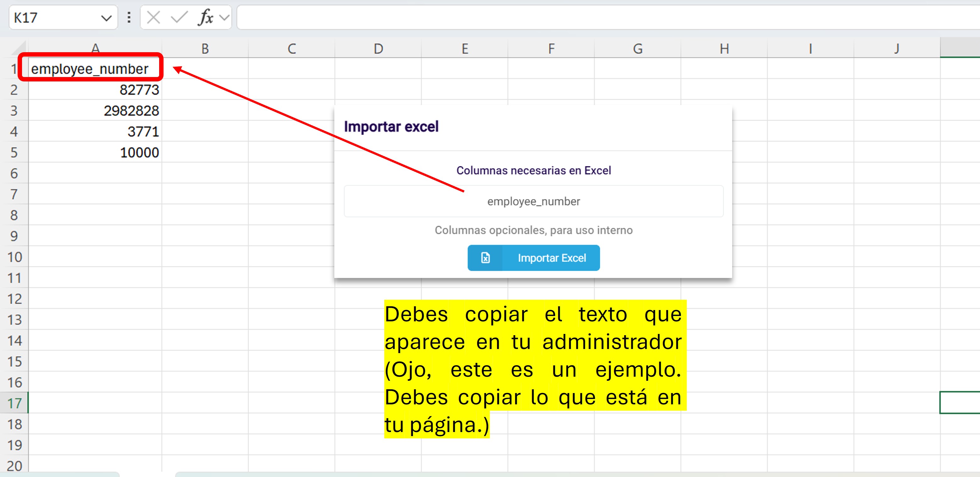Click the enter checkmark icon in formula bar

pos(179,18)
